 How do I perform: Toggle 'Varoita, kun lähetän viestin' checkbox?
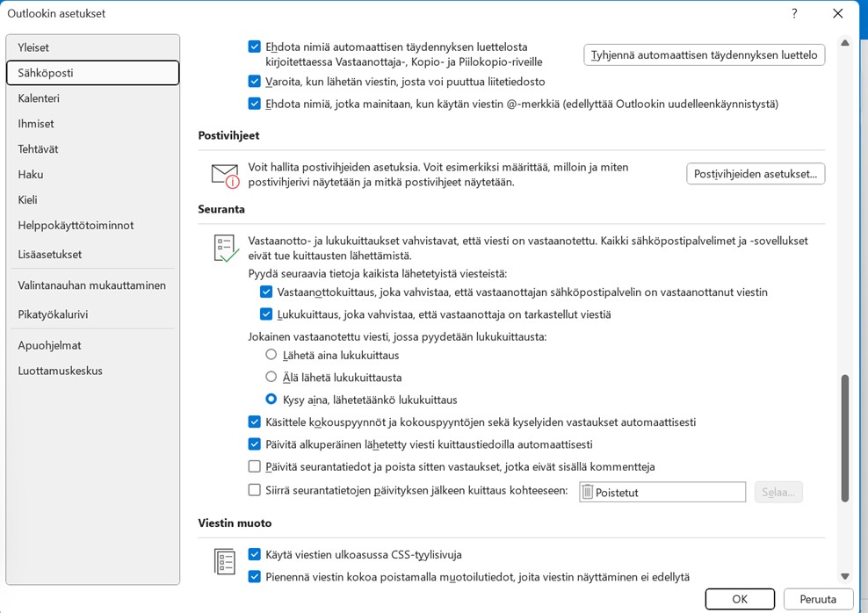pos(255,82)
